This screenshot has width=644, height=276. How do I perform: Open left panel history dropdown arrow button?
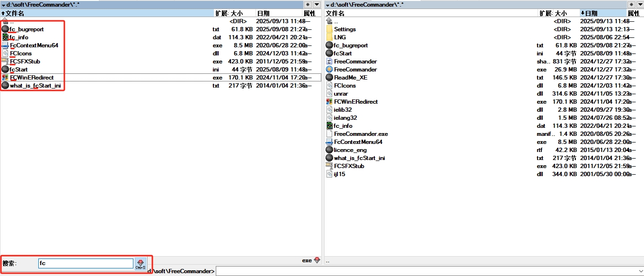[x=317, y=5]
